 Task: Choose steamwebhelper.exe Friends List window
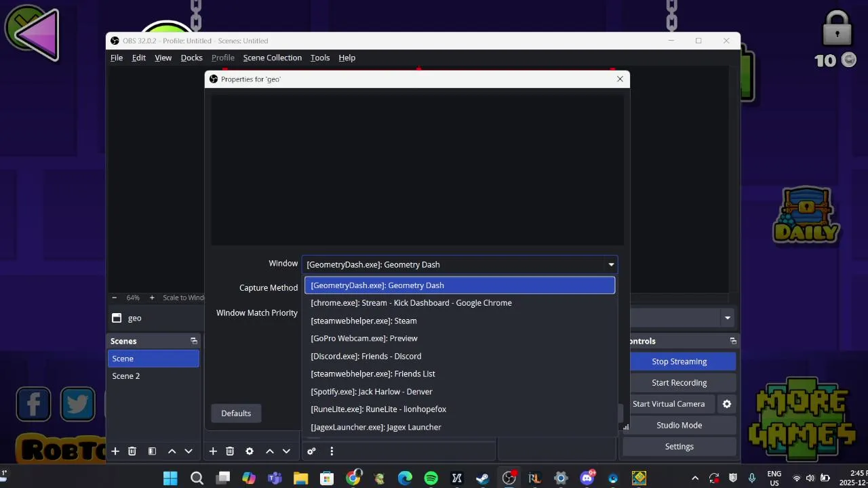[460, 374]
